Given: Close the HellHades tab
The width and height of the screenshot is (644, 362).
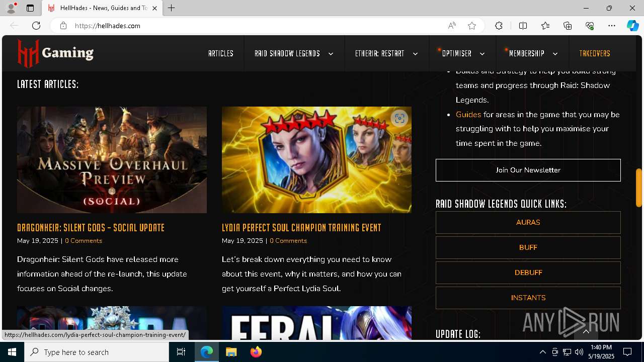Looking at the screenshot, I should (155, 8).
